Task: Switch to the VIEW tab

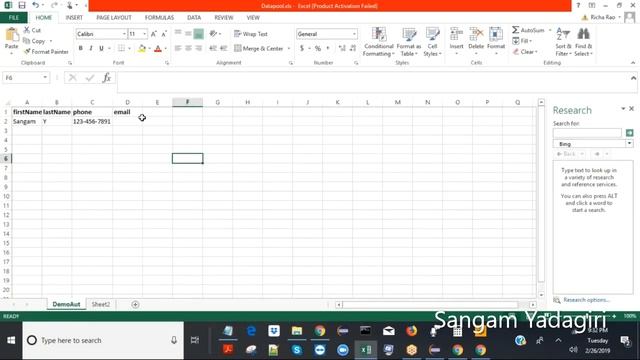Action: pyautogui.click(x=253, y=18)
